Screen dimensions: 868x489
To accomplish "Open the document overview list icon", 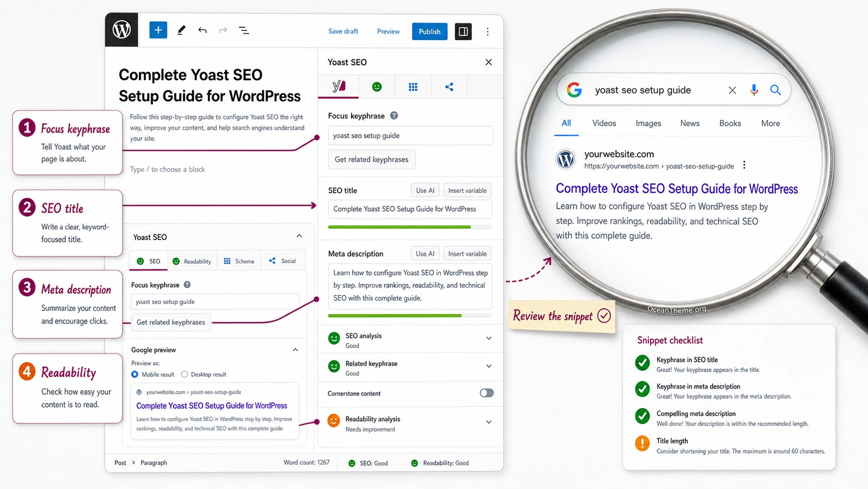I will (x=244, y=31).
